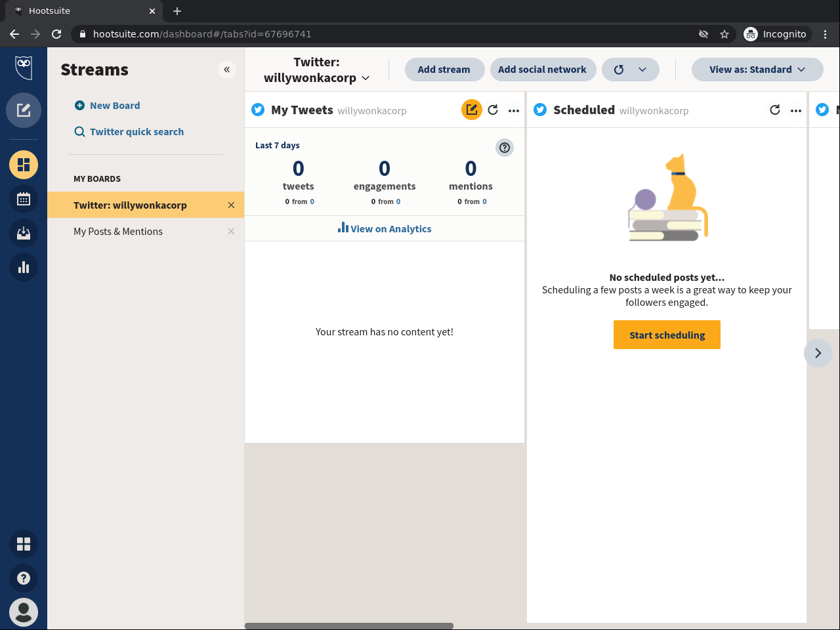The width and height of the screenshot is (840, 630).
Task: Open the Scheduled stream more options menu
Action: pyautogui.click(x=796, y=111)
